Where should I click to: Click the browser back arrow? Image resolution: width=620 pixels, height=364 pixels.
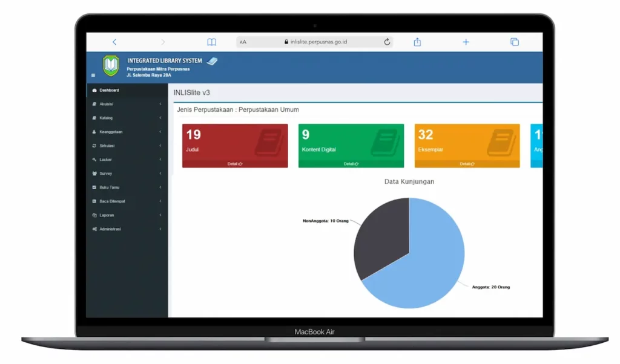click(x=114, y=42)
